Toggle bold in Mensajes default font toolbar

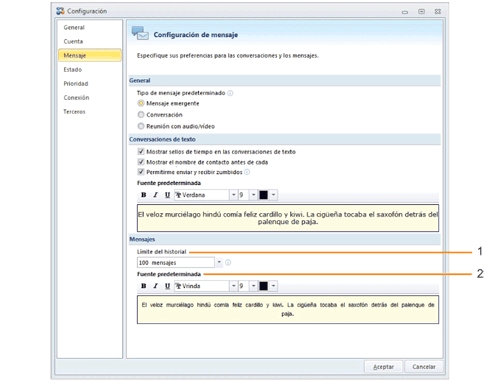pos(144,286)
